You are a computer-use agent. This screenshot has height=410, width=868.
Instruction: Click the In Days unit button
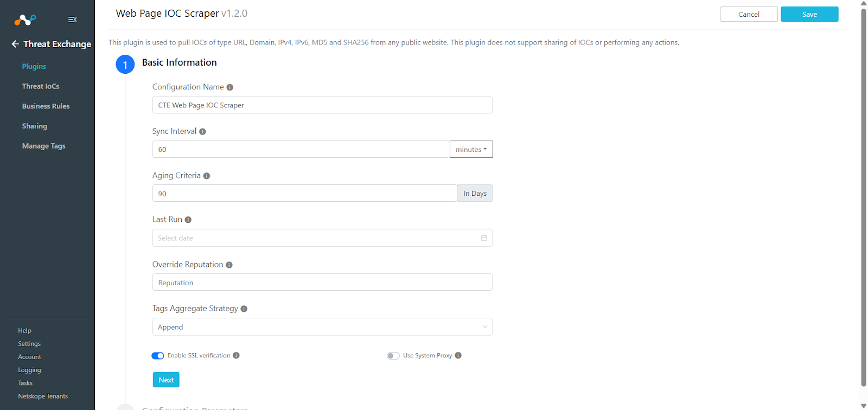pos(474,193)
